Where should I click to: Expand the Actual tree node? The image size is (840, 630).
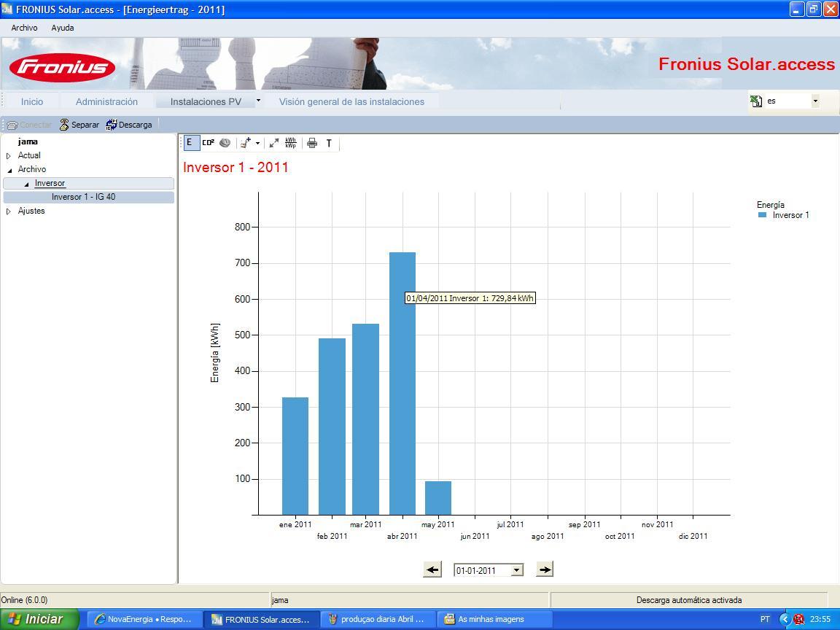click(9, 156)
